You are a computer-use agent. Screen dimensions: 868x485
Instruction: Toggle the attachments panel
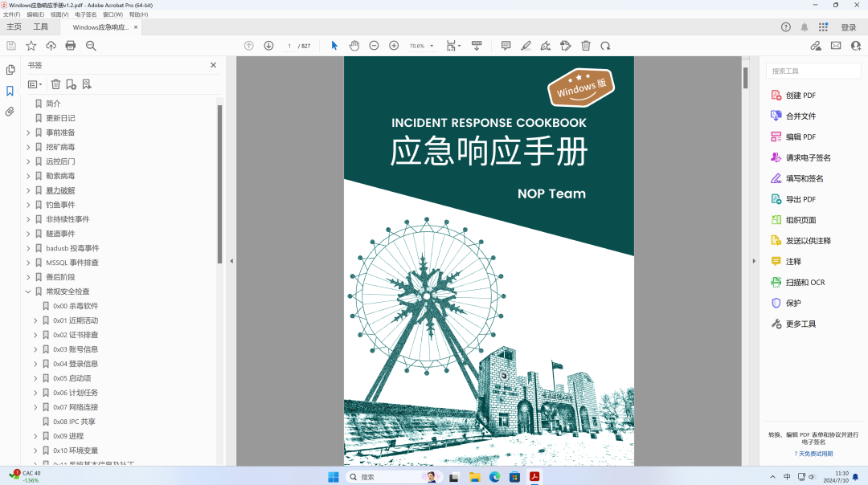point(10,111)
